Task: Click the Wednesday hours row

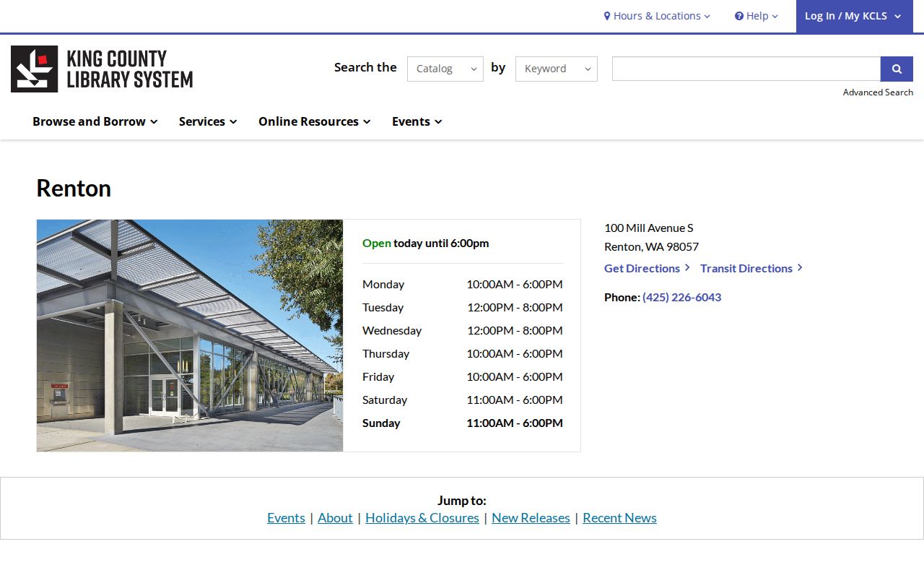Action: [x=463, y=330]
